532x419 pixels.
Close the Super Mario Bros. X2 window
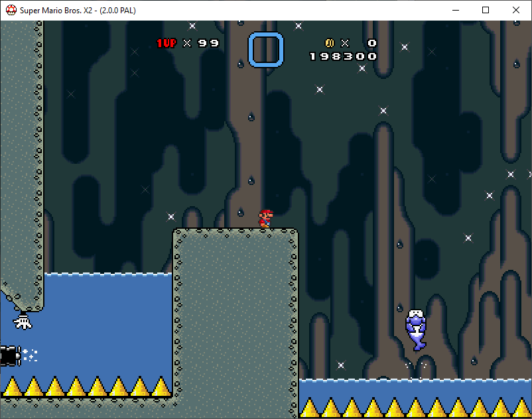(515, 10)
